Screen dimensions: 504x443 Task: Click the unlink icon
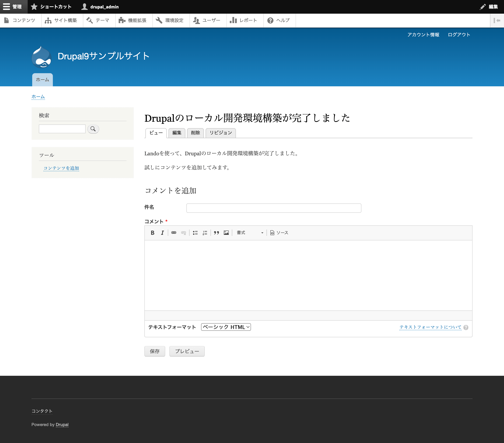point(183,233)
